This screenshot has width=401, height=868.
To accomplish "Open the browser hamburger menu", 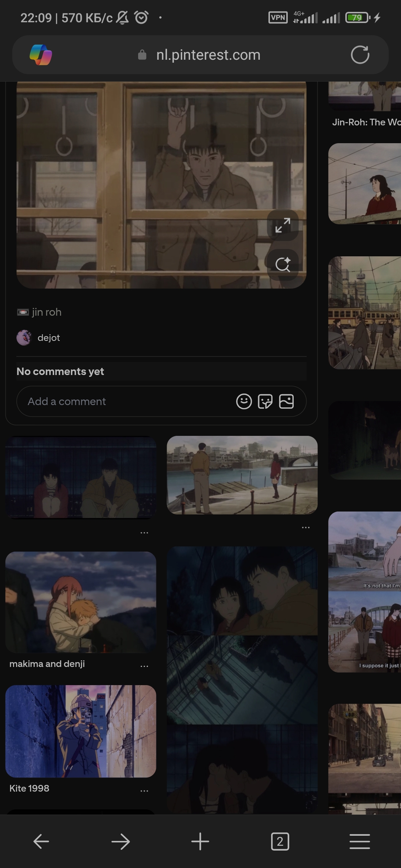I will (360, 841).
